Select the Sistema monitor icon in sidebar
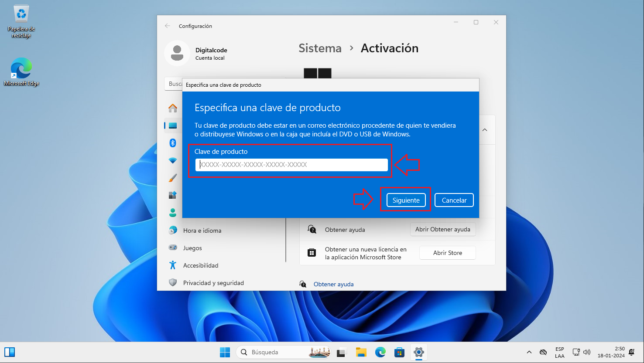644x363 pixels. (173, 126)
